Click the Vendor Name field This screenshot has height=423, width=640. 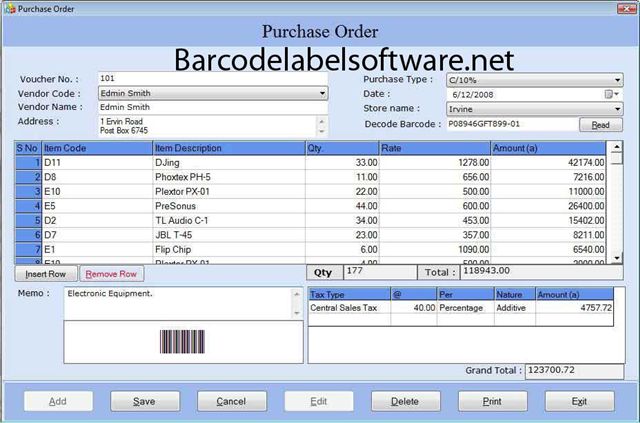click(x=213, y=107)
